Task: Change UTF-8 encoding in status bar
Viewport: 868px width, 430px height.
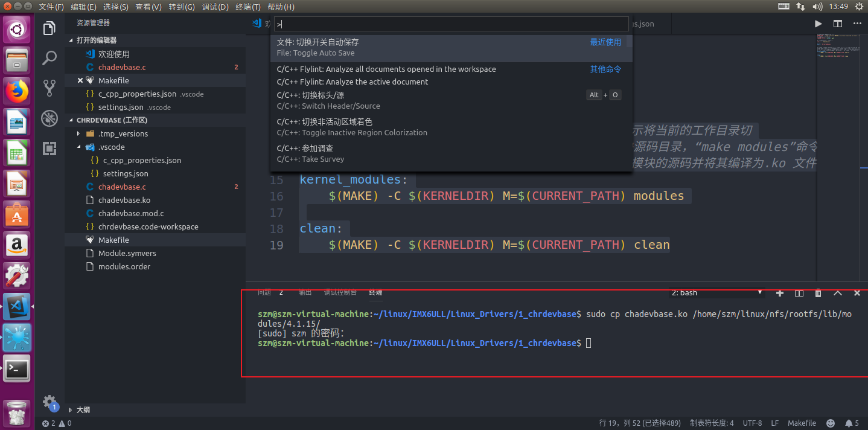Action: 752,423
